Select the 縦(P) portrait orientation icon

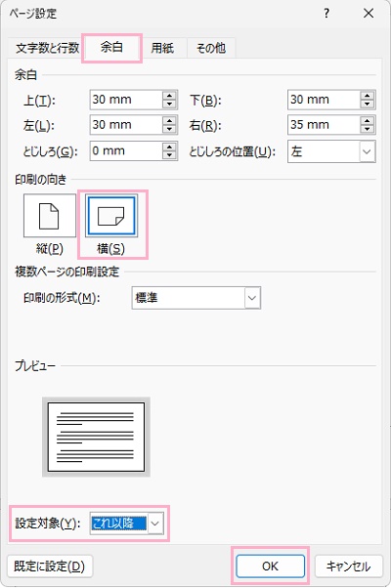(50, 216)
